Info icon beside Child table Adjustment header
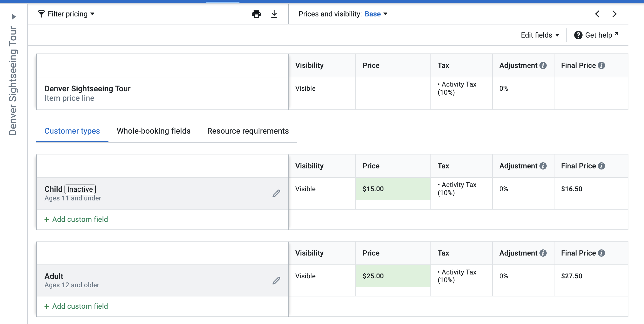Screen dimensions: 644x324 point(543,166)
